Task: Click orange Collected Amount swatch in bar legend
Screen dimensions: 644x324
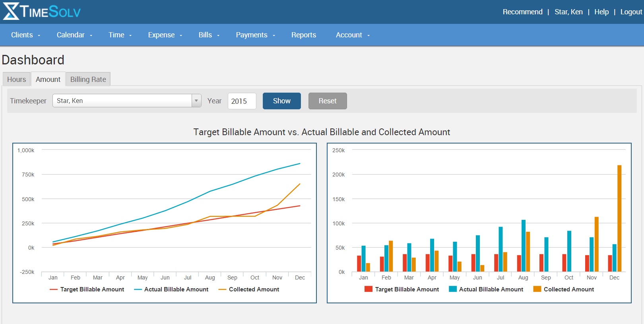Action: (x=537, y=289)
